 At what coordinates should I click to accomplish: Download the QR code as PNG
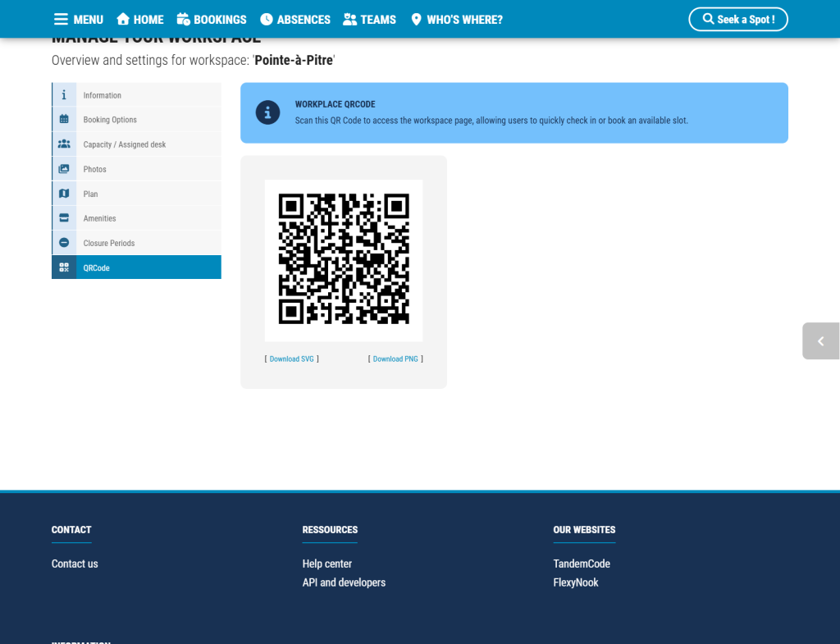pyautogui.click(x=395, y=359)
